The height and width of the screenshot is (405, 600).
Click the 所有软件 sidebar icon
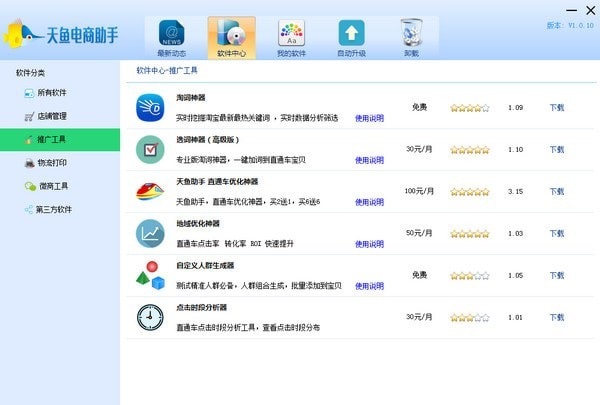tap(29, 93)
